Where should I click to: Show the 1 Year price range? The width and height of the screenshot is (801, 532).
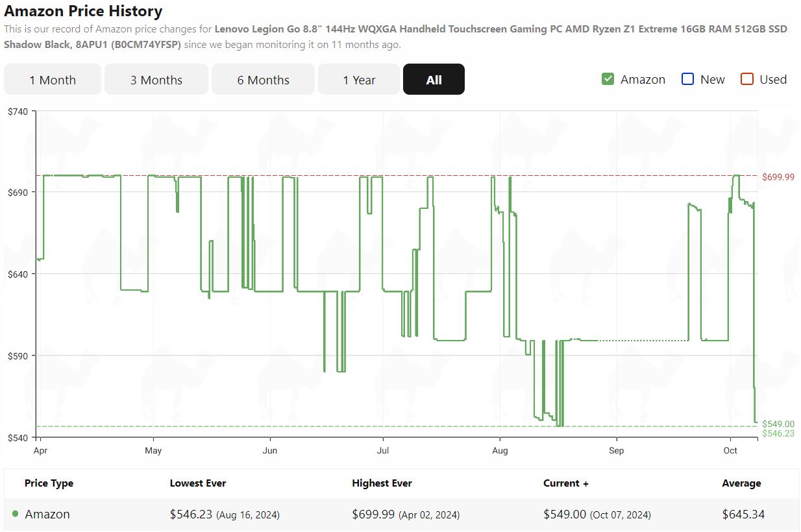pyautogui.click(x=359, y=79)
